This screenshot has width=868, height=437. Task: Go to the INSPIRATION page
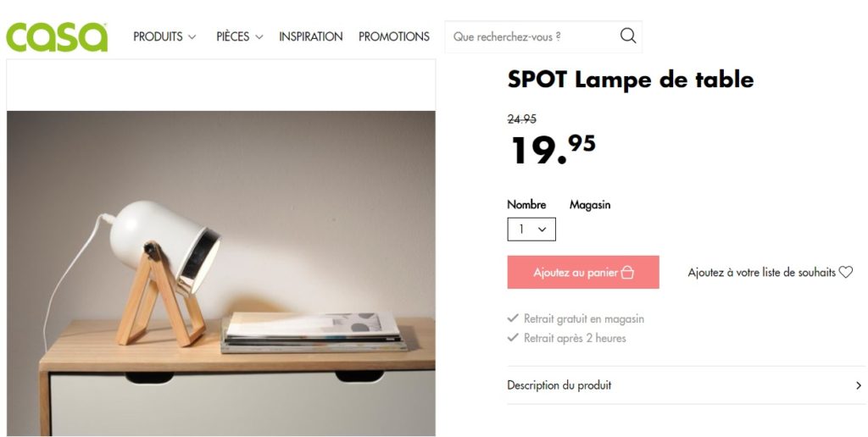coord(310,37)
